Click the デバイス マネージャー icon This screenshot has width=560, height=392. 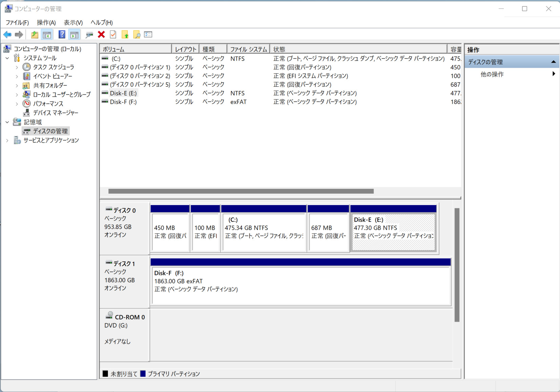point(26,113)
